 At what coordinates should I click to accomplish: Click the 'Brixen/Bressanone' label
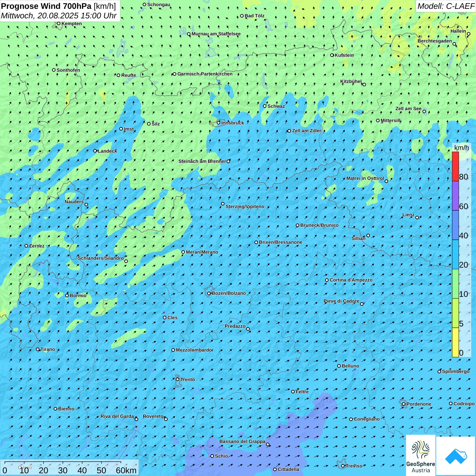pos(280,242)
